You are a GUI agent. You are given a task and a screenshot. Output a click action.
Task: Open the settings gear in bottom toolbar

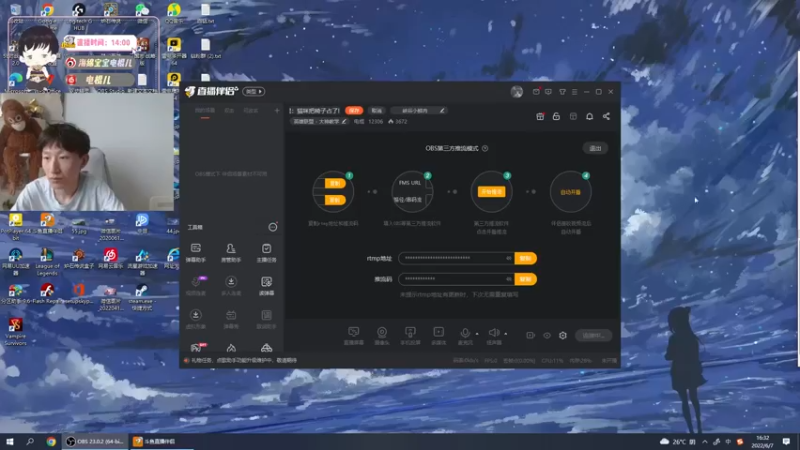[563, 335]
